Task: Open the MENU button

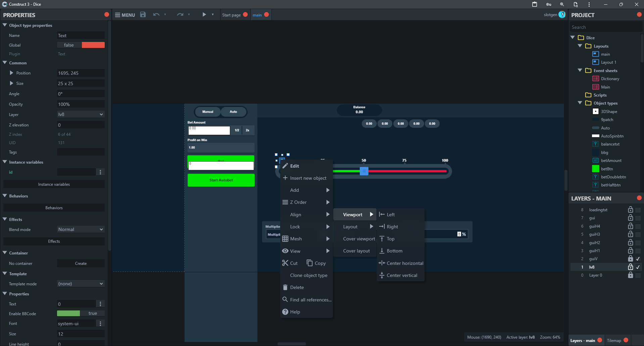Action: (x=125, y=15)
